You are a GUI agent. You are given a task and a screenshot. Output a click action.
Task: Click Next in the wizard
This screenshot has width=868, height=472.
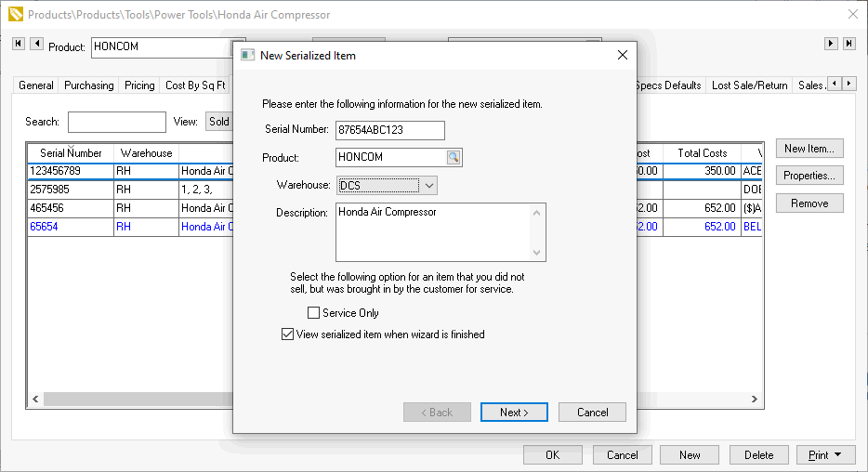[514, 413]
